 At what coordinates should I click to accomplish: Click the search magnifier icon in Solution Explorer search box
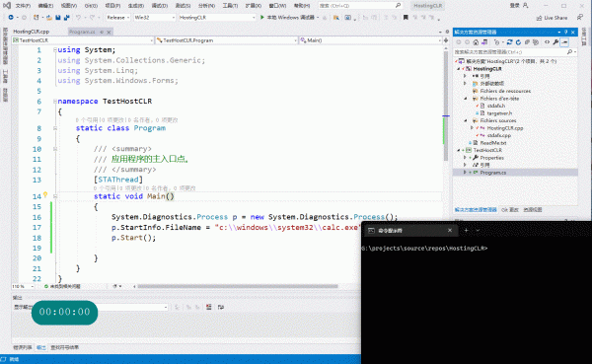point(569,51)
